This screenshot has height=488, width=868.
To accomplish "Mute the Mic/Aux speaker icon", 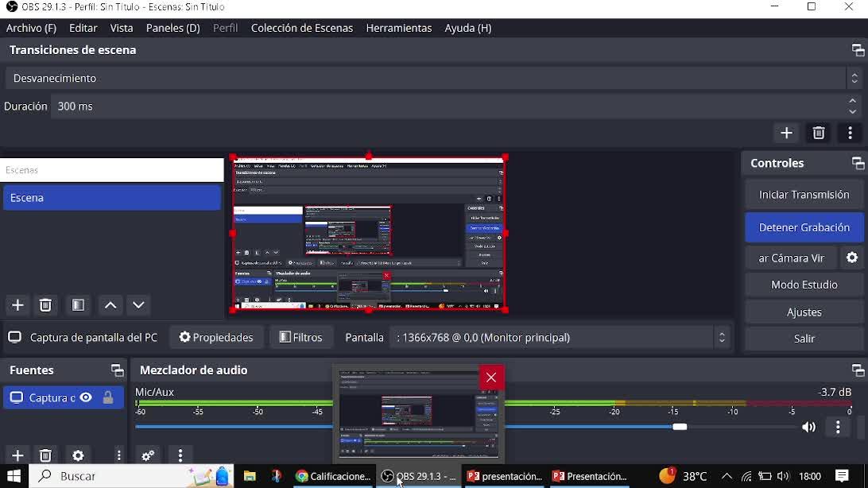I will [x=808, y=427].
